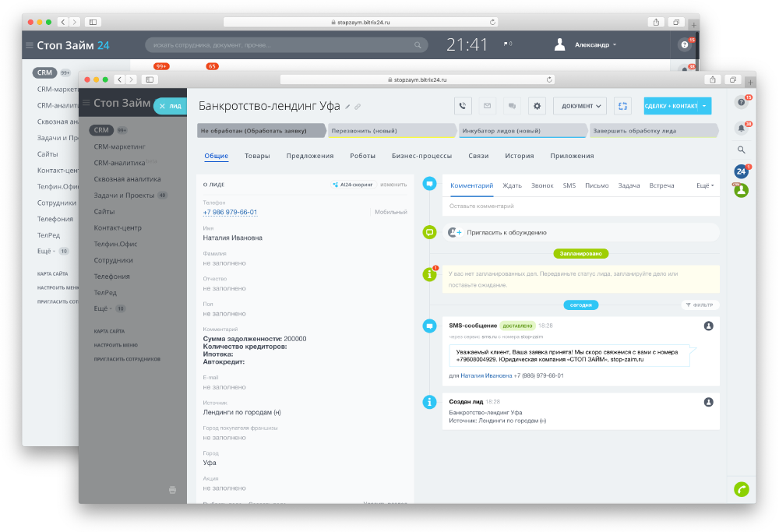Click the hamburger menu in the back window
The image size is (779, 532).
click(30, 45)
